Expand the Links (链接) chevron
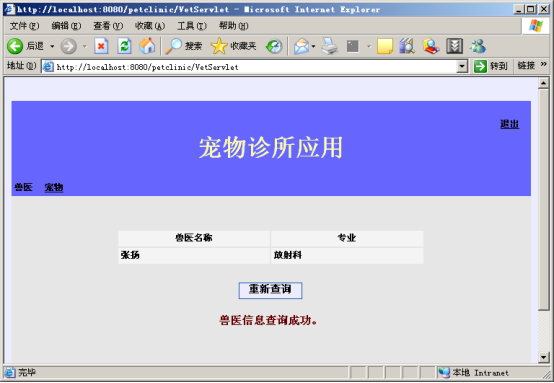Image resolution: width=554 pixels, height=383 pixels. click(x=543, y=64)
